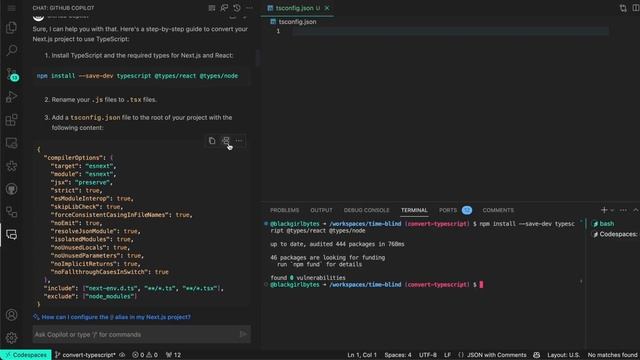Image resolution: width=640 pixels, height=360 pixels.
Task: Open more actions for tsconfig code block
Action: pos(239,141)
